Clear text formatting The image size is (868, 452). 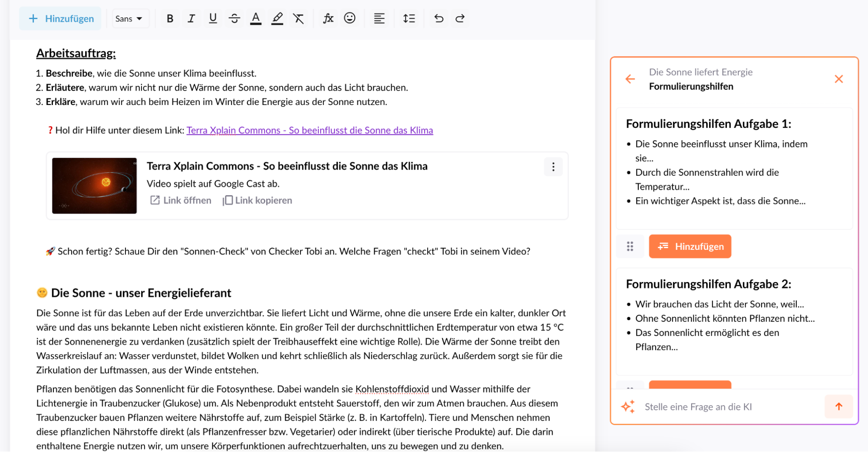tap(299, 18)
